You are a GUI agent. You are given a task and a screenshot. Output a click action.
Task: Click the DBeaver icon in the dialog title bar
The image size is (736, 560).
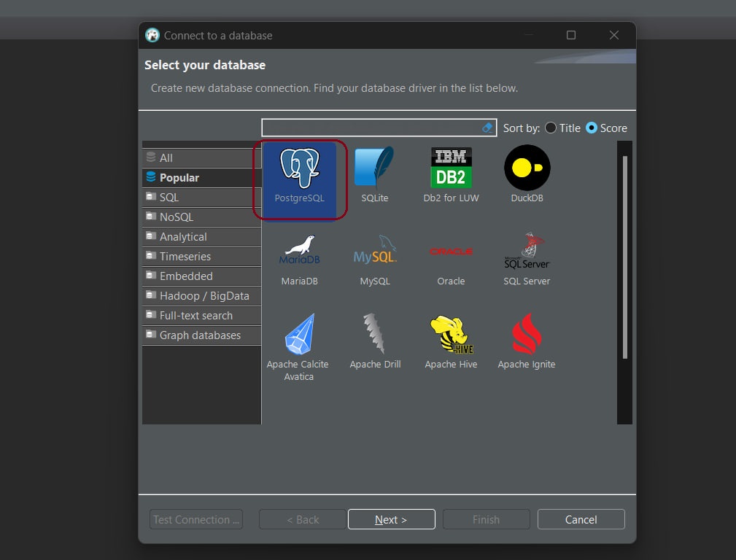coord(152,35)
